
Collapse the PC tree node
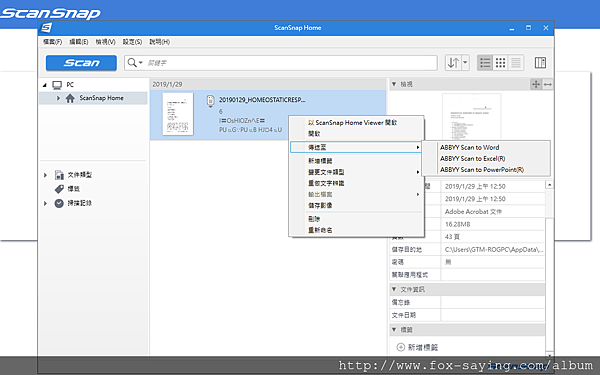pyautogui.click(x=44, y=85)
